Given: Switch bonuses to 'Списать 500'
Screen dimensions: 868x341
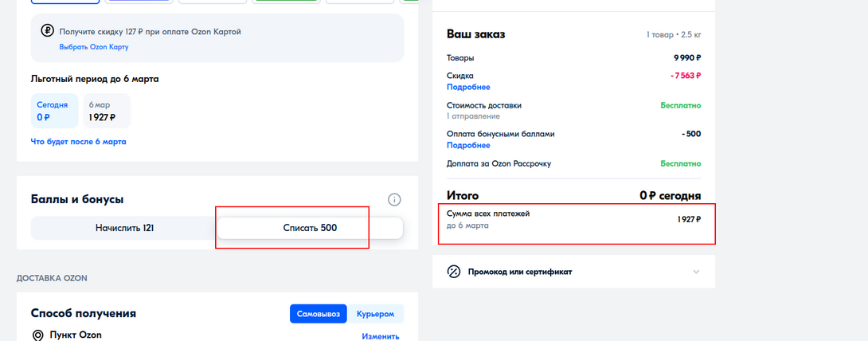Looking at the screenshot, I should (310, 228).
